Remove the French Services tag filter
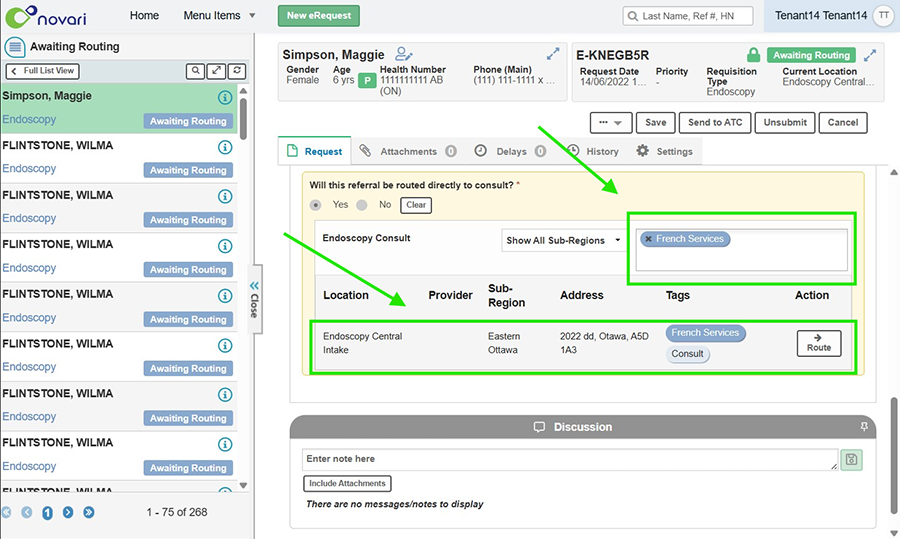Screen dimensions: 900x539 (648, 239)
